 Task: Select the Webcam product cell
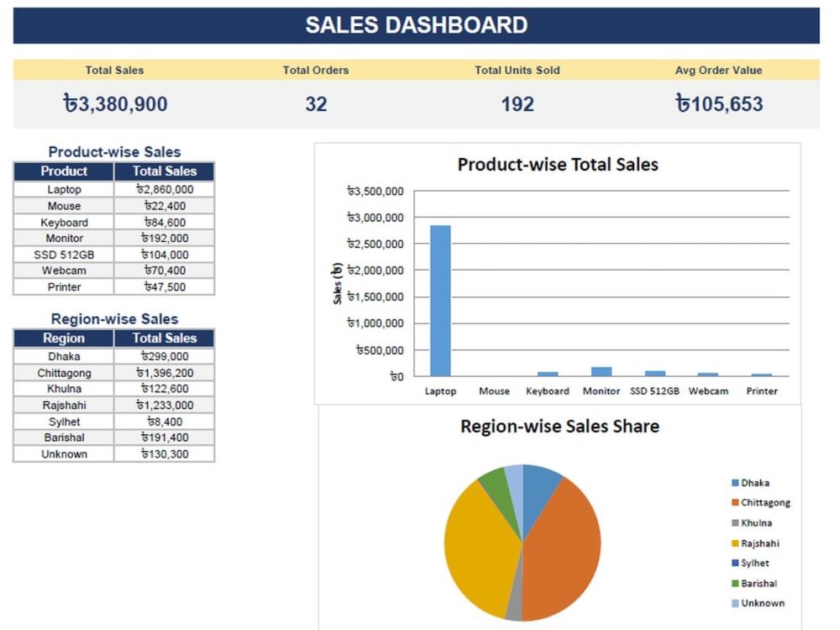tap(64, 270)
